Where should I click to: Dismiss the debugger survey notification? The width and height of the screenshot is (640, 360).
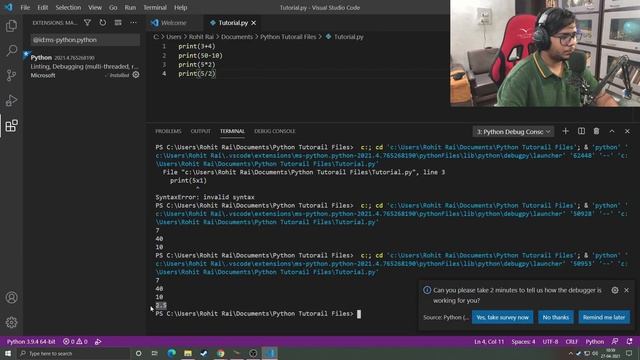point(627,290)
